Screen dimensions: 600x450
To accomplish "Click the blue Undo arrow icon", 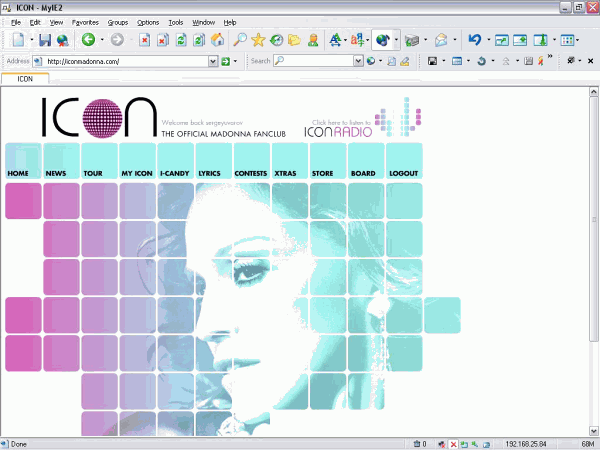I will click(475, 39).
